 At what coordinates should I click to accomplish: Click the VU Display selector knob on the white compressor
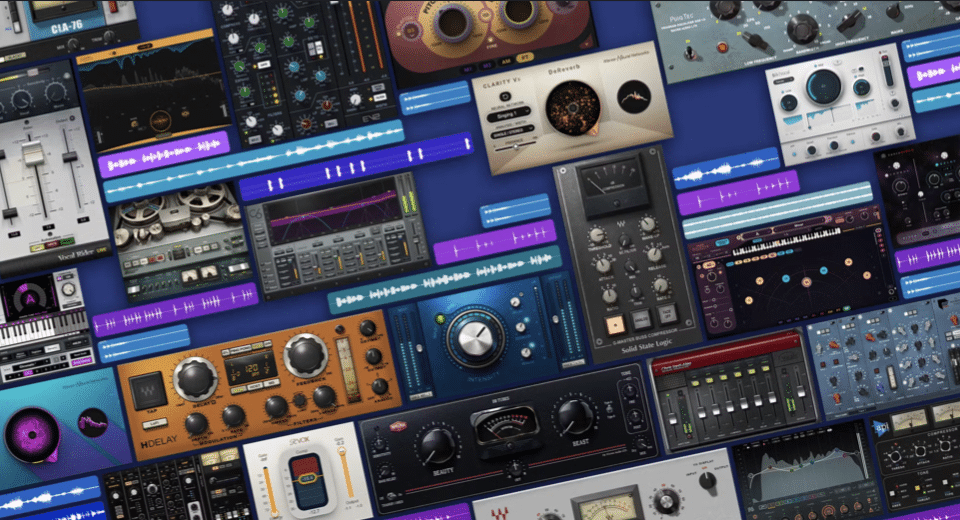(x=708, y=481)
